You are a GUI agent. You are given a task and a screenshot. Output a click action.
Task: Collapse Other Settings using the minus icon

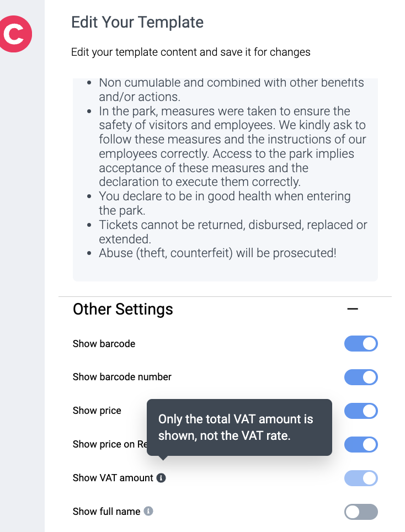[353, 309]
